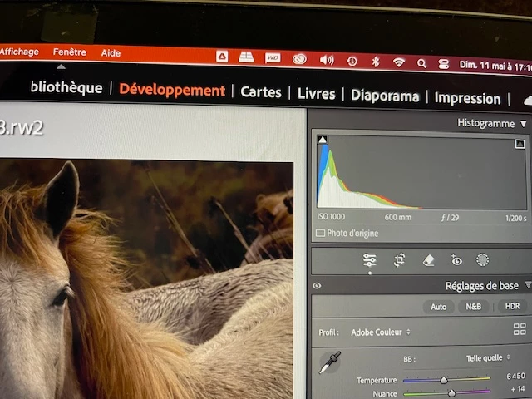This screenshot has width=532, height=399.
Task: Click the Nuance value +14
Action: tap(518, 389)
